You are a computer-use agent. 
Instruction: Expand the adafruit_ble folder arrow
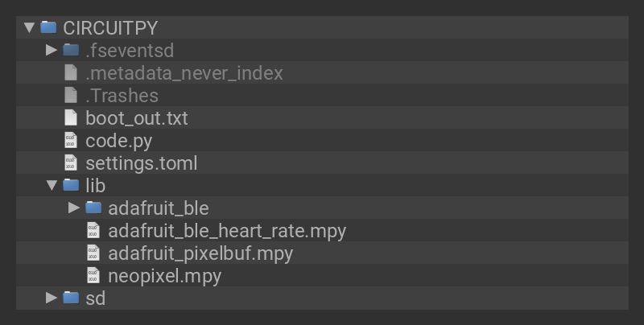[x=74, y=208]
